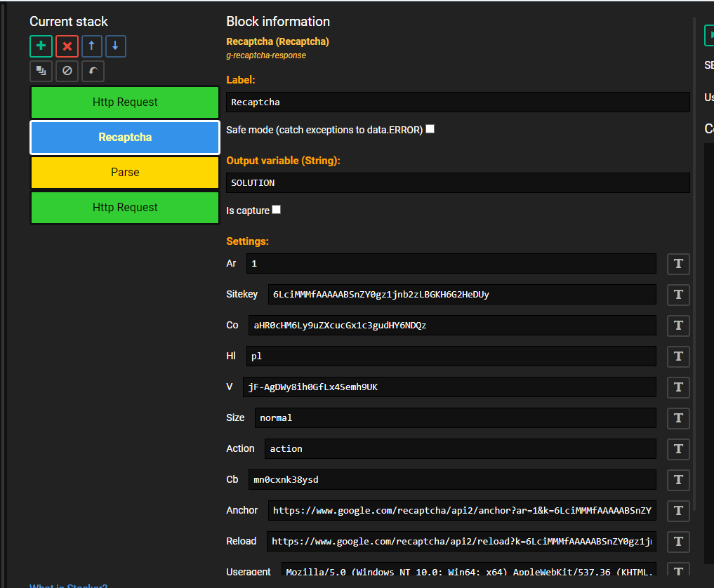The image size is (714, 588).
Task: Select the Recaptcha block in the stack
Action: click(125, 138)
